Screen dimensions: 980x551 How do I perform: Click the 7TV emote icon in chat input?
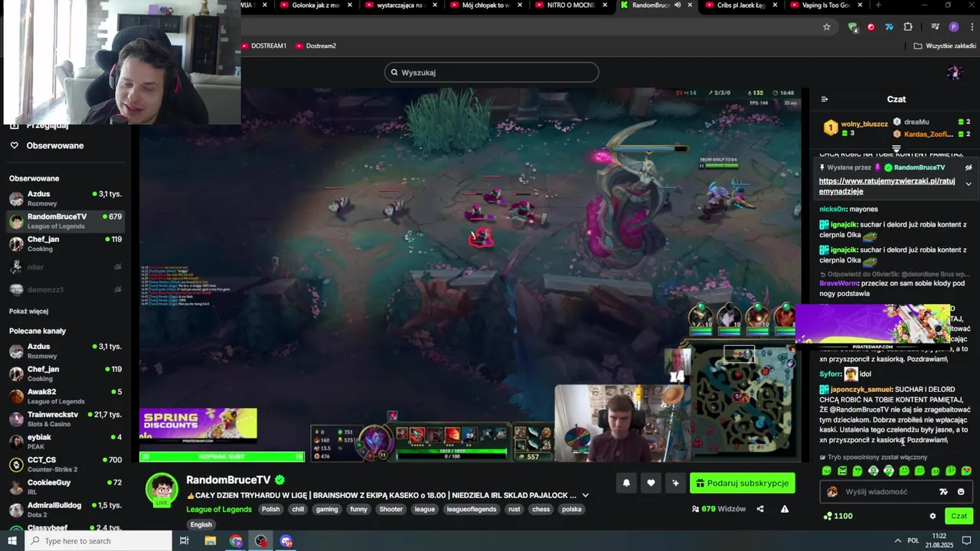point(943,492)
